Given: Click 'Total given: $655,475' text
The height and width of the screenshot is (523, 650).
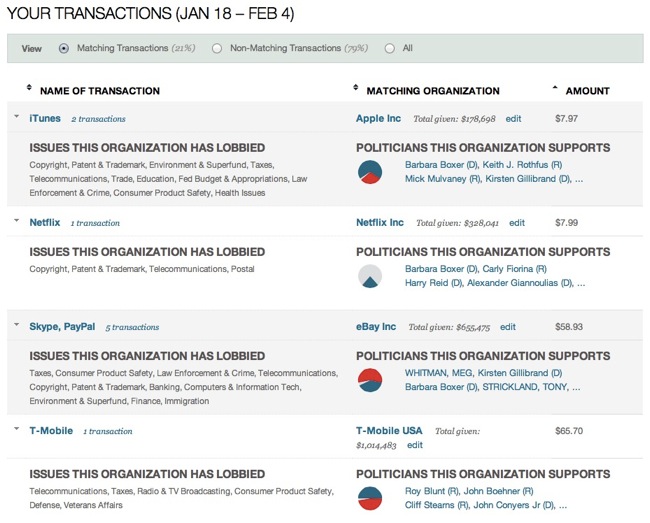Looking at the screenshot, I should pos(449,327).
